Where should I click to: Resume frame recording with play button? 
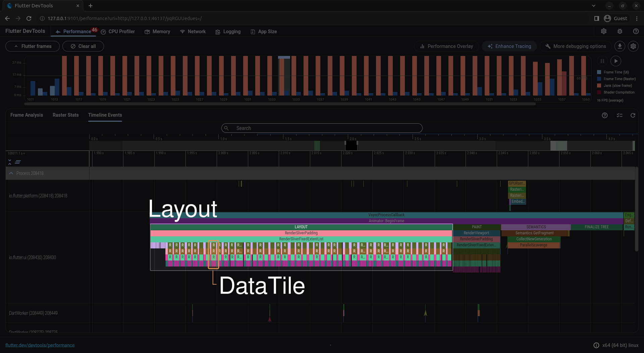pos(615,61)
